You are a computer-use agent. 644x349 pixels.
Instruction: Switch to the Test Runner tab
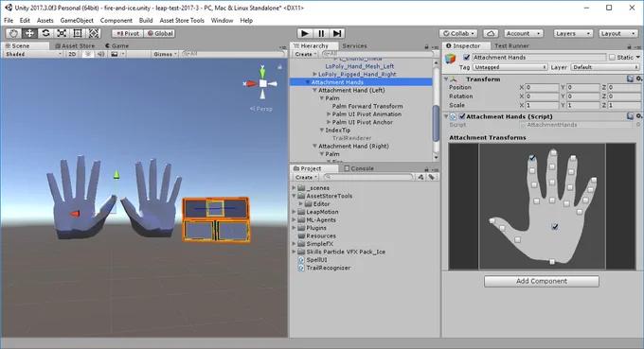tap(511, 46)
